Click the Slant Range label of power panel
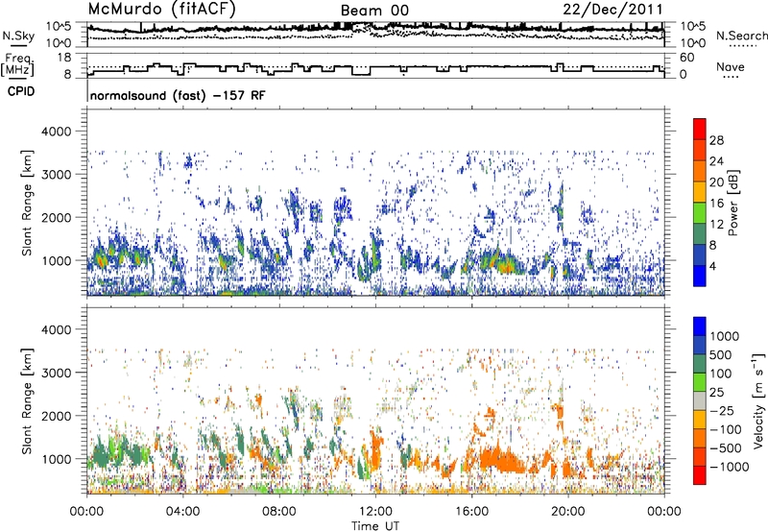The image size is (768, 532). pyautogui.click(x=27, y=203)
